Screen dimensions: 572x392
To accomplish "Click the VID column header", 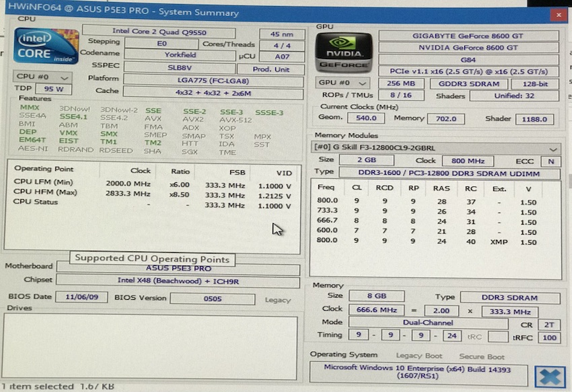I will click(x=284, y=173).
